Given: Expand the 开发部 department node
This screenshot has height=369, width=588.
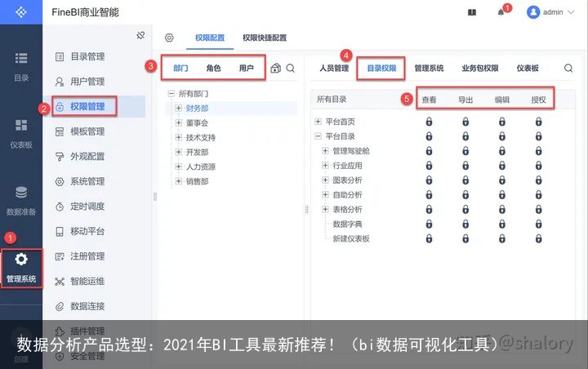Looking at the screenshot, I should (x=179, y=152).
